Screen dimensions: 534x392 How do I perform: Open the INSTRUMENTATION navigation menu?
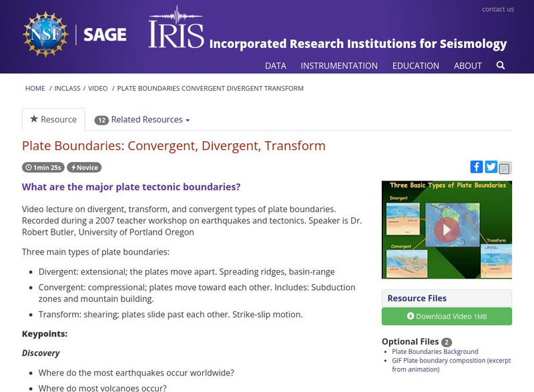(x=340, y=65)
